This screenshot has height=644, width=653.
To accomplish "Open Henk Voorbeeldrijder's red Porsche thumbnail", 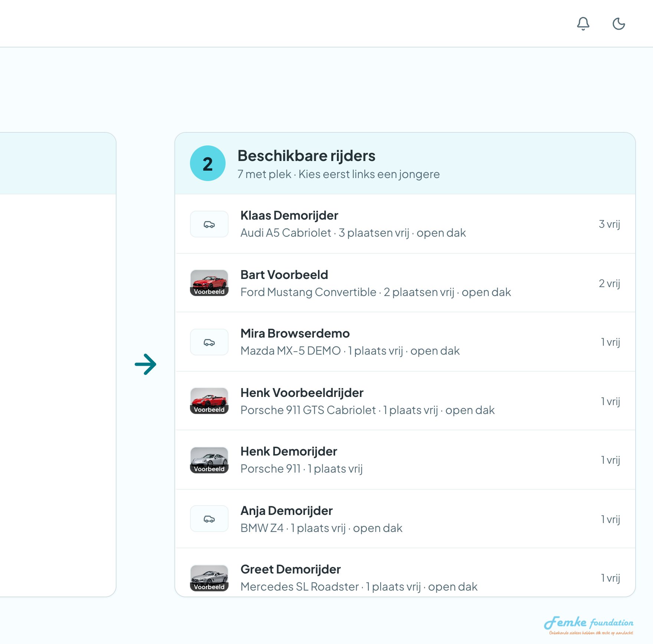I will point(209,401).
